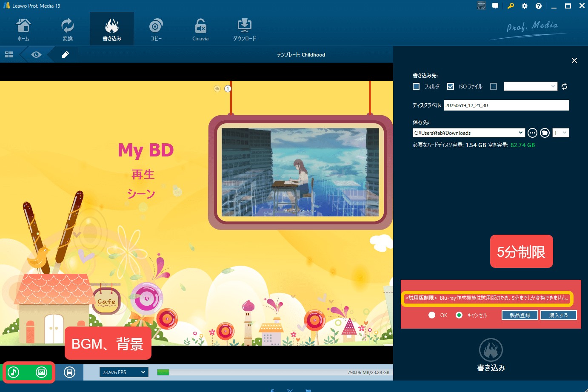Select the OK radio button
The width and height of the screenshot is (588, 392).
[432, 315]
